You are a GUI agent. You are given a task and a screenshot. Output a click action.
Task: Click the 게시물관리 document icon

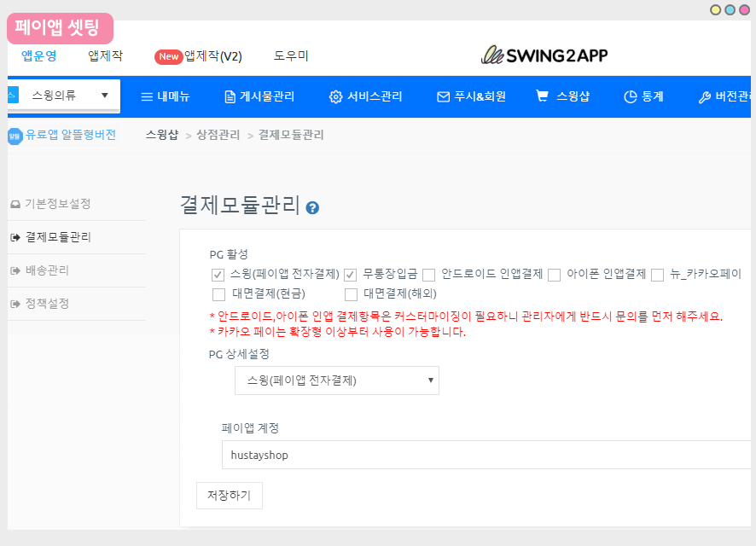pyautogui.click(x=230, y=97)
